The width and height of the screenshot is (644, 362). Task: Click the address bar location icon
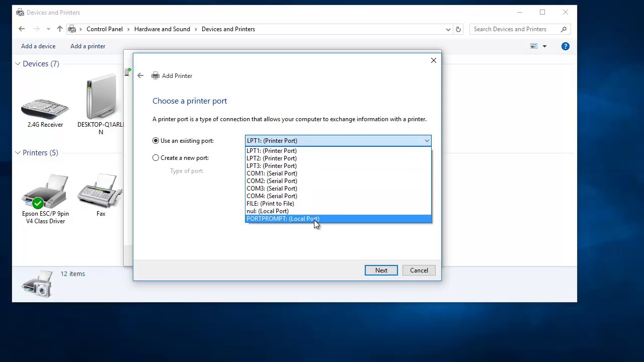click(x=72, y=29)
